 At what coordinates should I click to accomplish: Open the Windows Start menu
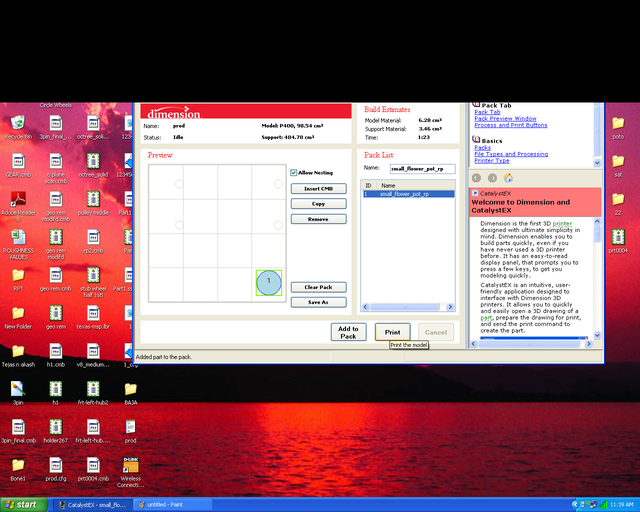[24, 505]
